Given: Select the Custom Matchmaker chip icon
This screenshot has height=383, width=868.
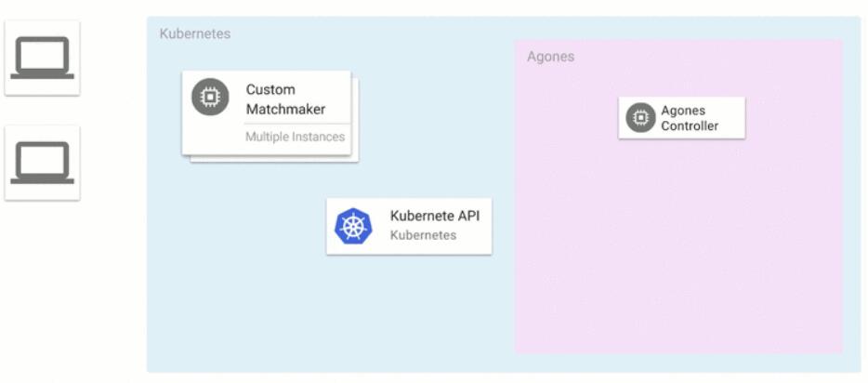Looking at the screenshot, I should (210, 98).
